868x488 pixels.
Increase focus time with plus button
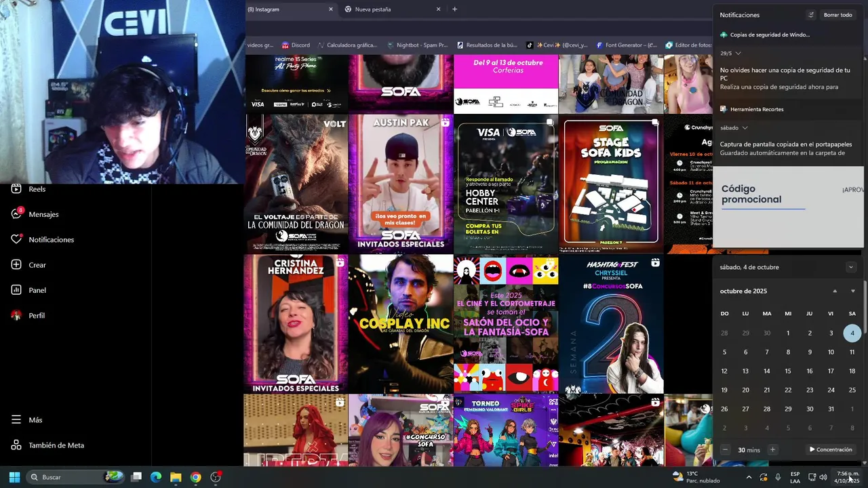[x=772, y=449]
